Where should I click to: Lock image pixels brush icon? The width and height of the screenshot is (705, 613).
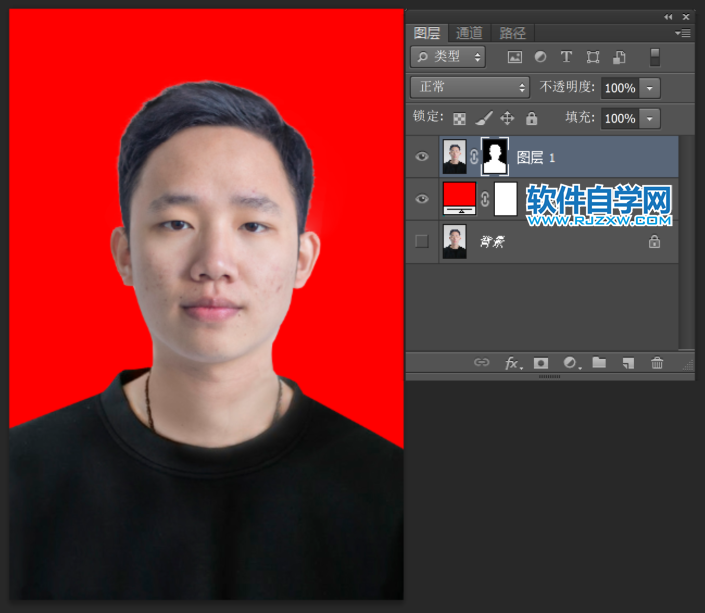click(x=484, y=118)
